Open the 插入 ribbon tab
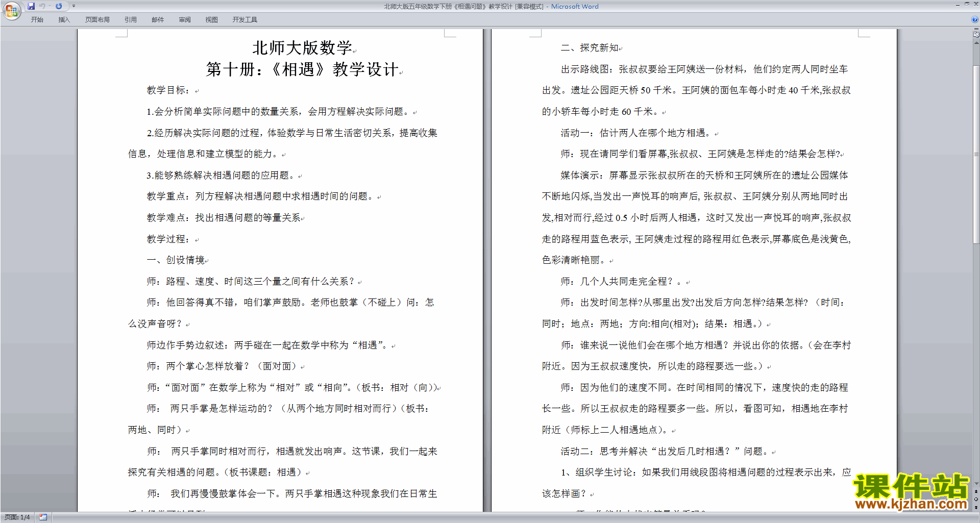This screenshot has width=980, height=523. [64, 19]
